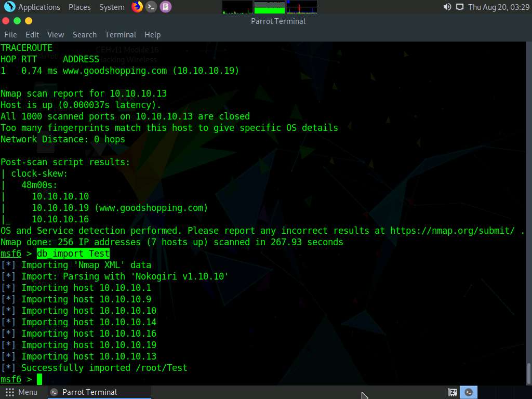
Task: Click the Menu grid icon in bottom panel
Action: (x=10, y=392)
